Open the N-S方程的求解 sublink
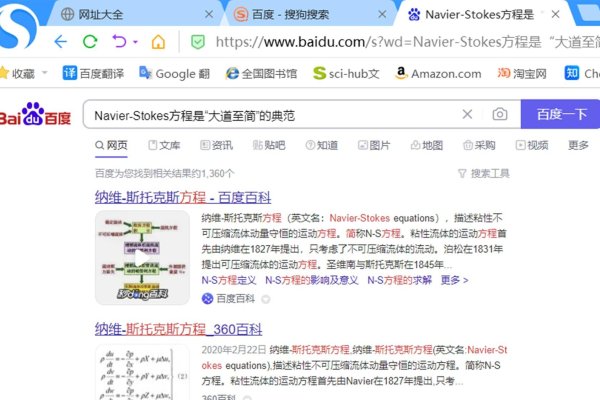 [399, 280]
